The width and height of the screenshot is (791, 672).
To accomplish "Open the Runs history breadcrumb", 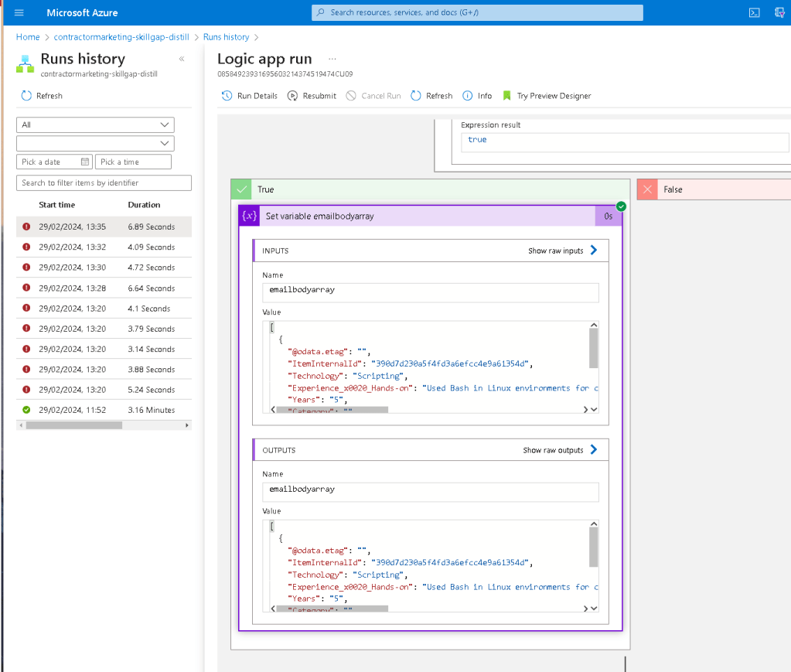I will coord(226,37).
